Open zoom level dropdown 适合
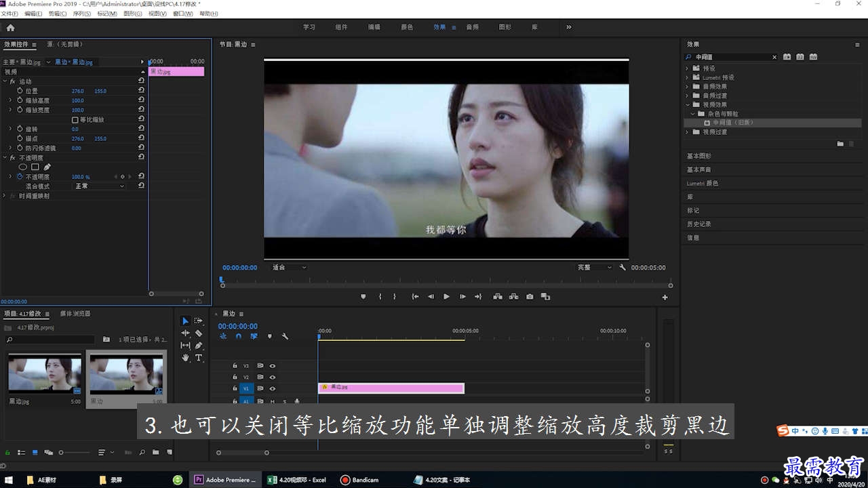Image resolution: width=868 pixels, height=488 pixels. [x=289, y=268]
